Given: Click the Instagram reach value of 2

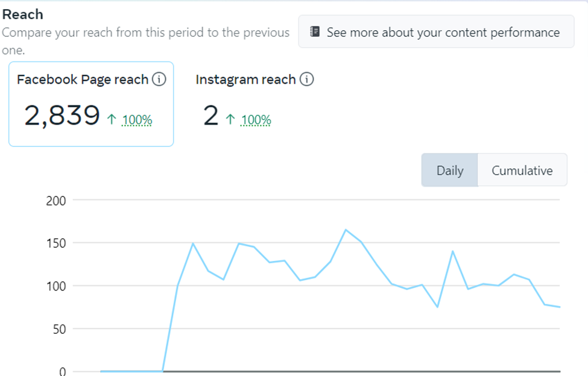Looking at the screenshot, I should (210, 116).
